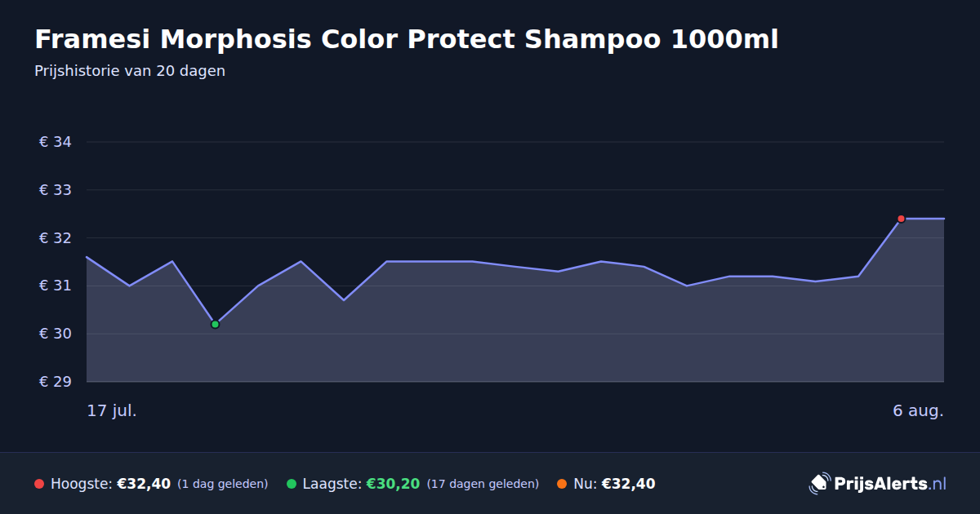Image resolution: width=980 pixels, height=514 pixels.
Task: Click the product title Framesi Morphosis Shampoo
Action: 406,39
